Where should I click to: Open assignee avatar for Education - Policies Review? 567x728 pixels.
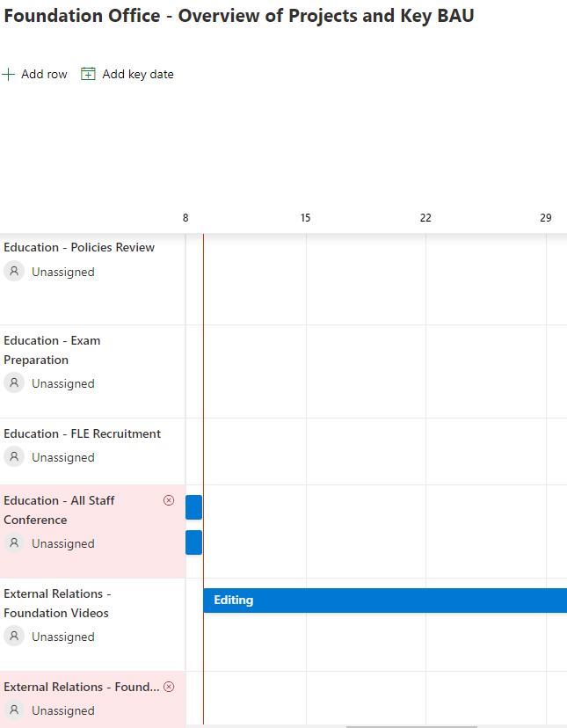click(14, 271)
